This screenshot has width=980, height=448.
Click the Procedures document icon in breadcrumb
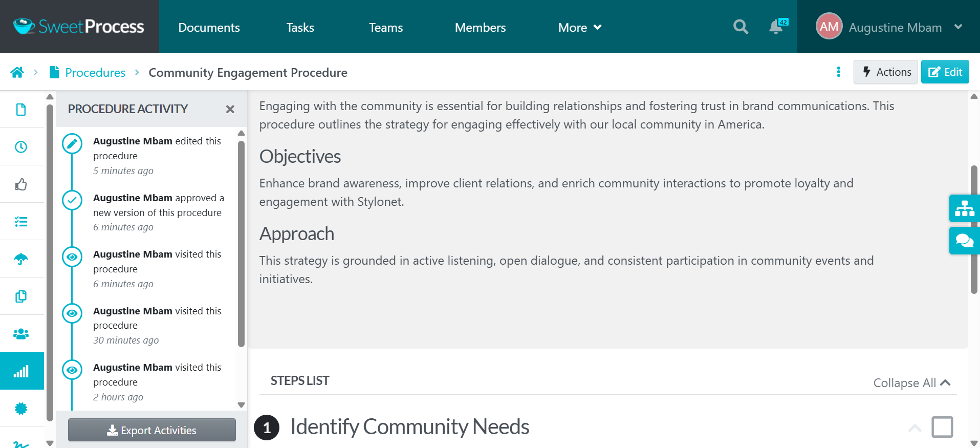[x=54, y=72]
